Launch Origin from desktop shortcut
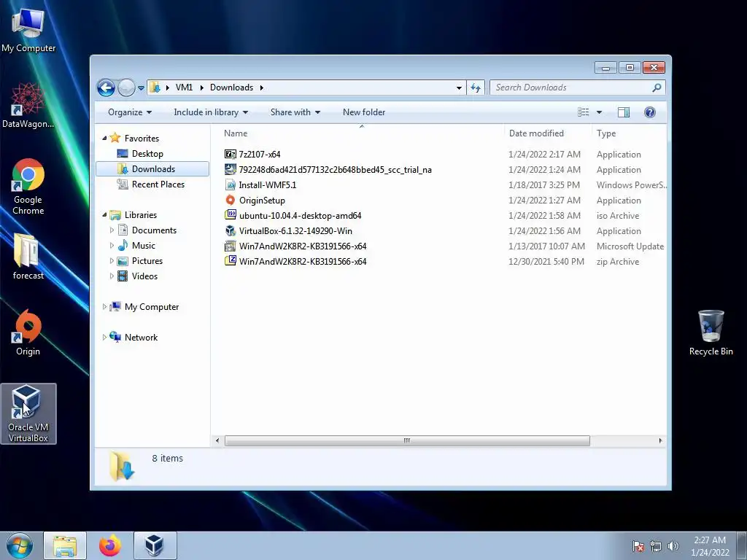747x560 pixels. [28, 332]
